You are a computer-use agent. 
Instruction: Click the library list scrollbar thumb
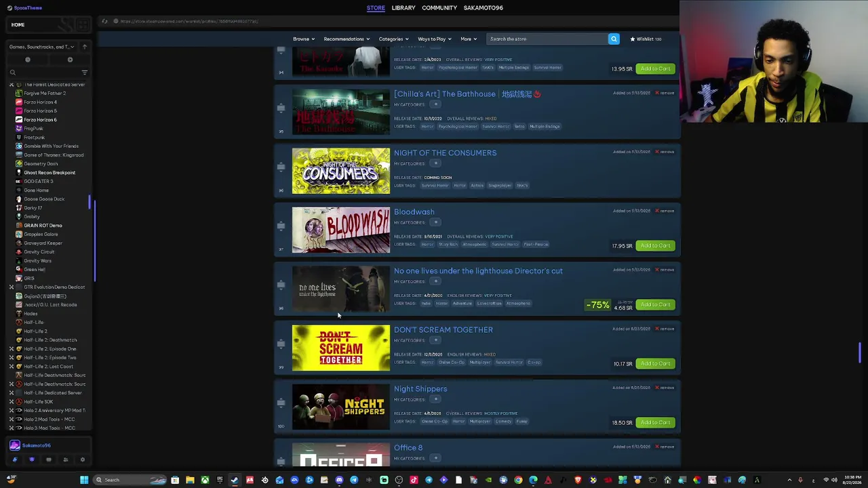[90, 202]
